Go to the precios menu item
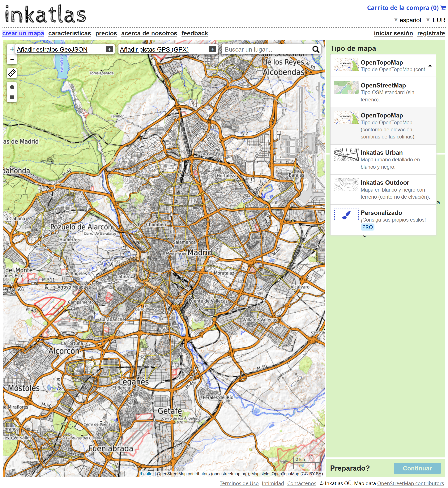 click(106, 33)
